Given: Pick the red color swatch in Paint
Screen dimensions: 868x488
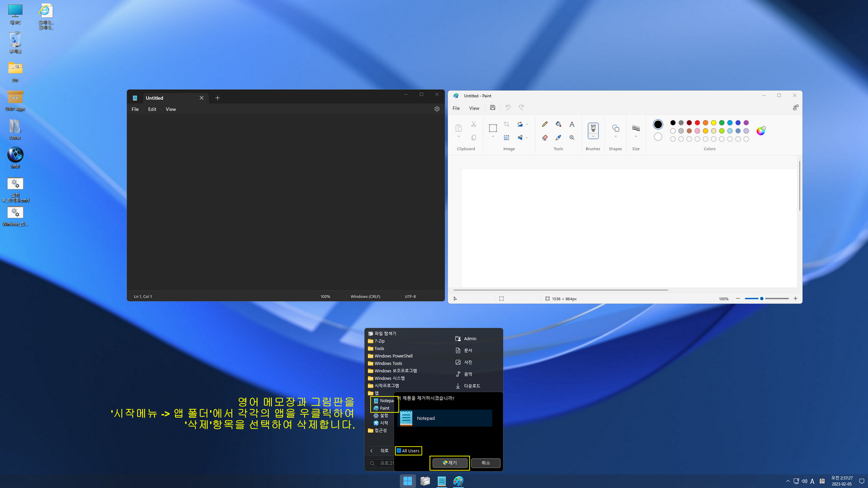Looking at the screenshot, I should 697,123.
